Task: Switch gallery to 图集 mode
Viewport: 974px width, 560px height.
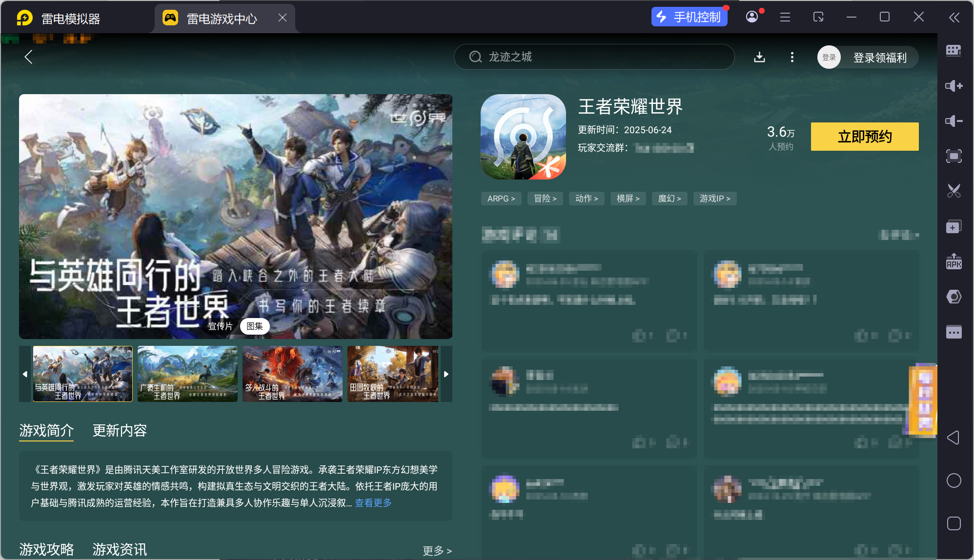Action: pyautogui.click(x=255, y=326)
